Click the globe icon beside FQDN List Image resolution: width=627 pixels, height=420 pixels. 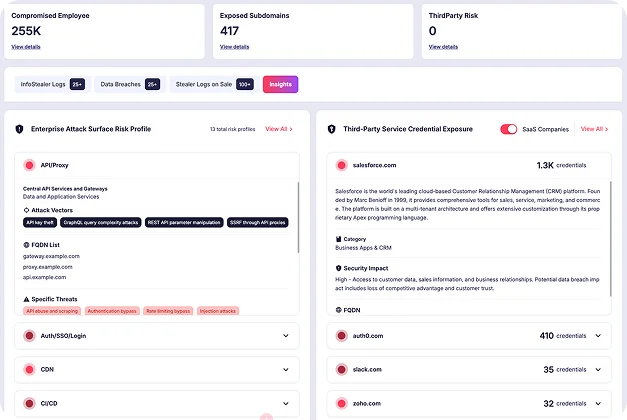click(26, 245)
